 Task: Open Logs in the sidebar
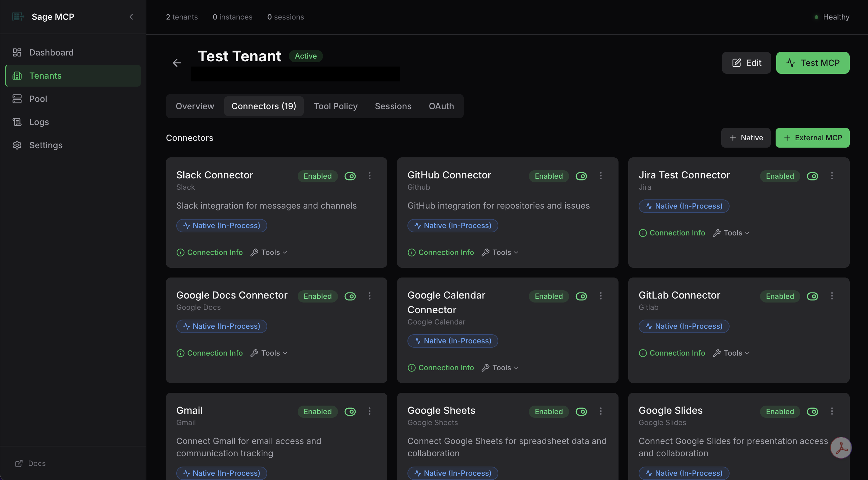(x=73, y=122)
